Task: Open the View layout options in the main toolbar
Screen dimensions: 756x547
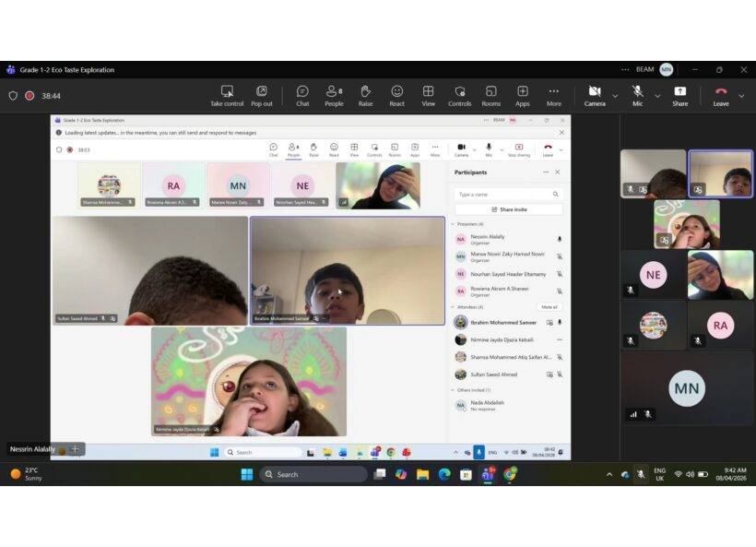Action: [428, 95]
